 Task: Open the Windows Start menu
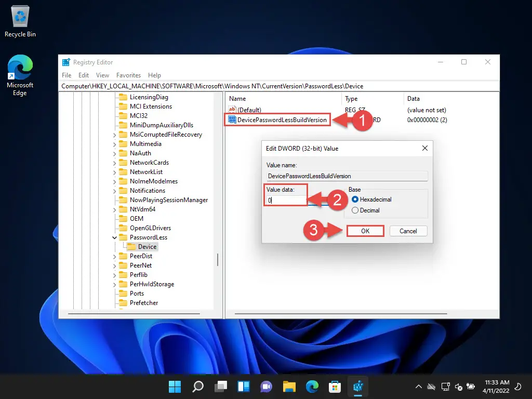pyautogui.click(x=175, y=387)
